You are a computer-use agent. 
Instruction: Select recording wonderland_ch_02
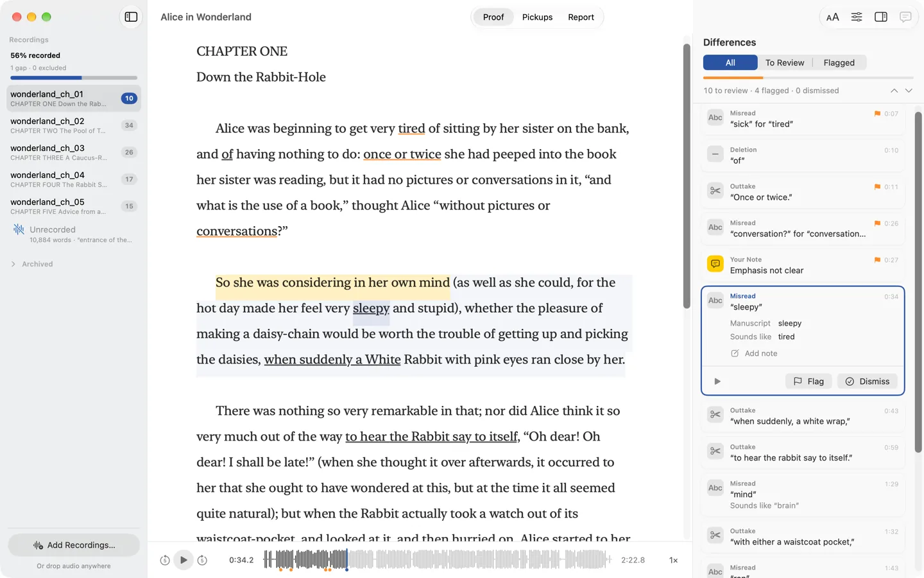point(74,125)
